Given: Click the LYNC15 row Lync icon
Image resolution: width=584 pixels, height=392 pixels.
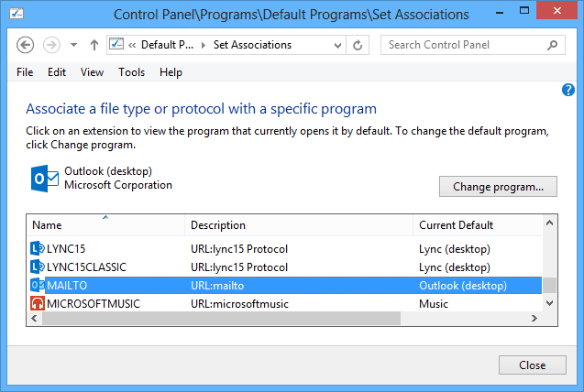Looking at the screenshot, I should point(38,248).
